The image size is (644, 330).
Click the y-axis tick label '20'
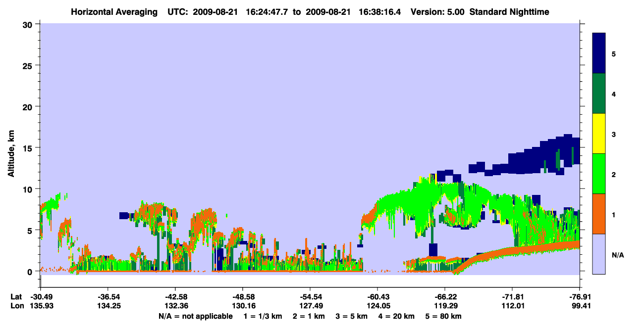pyautogui.click(x=29, y=106)
